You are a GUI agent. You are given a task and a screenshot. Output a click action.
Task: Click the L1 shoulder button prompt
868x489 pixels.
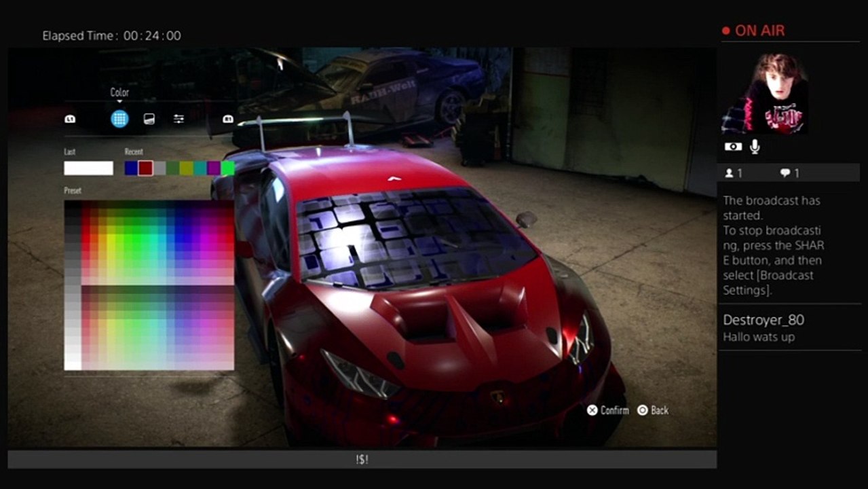70,119
